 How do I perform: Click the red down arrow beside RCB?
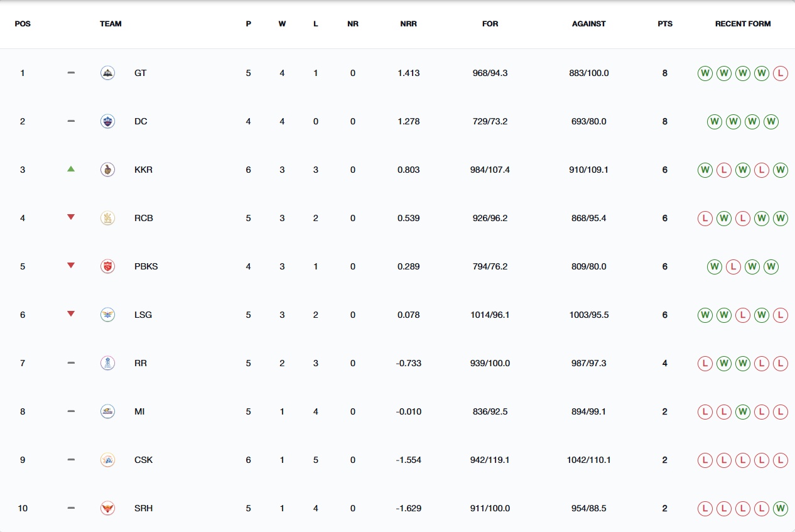click(x=71, y=217)
